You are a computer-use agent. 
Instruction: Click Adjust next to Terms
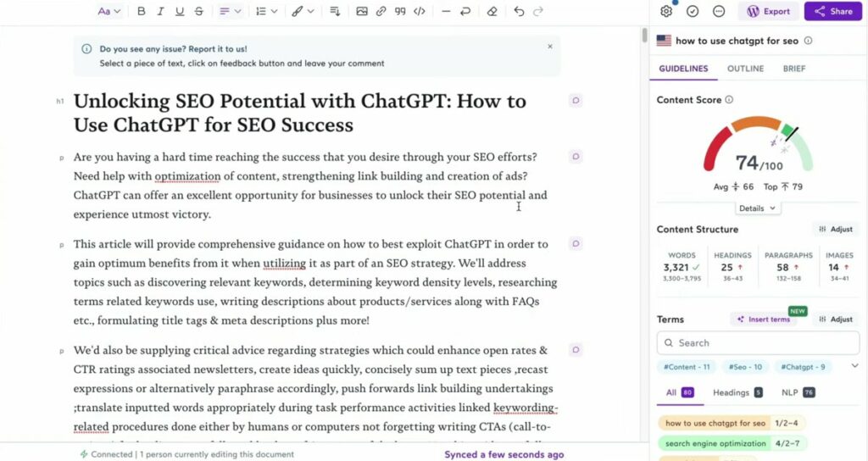point(836,319)
